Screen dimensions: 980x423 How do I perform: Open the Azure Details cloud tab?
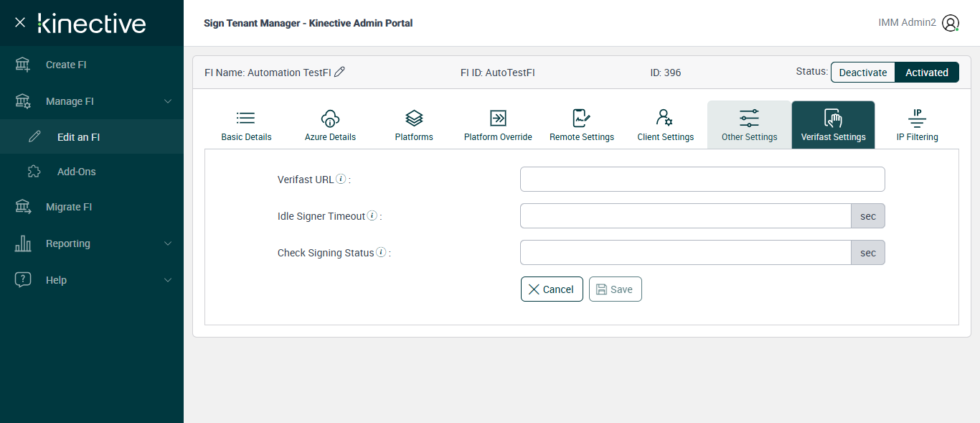pos(330,125)
